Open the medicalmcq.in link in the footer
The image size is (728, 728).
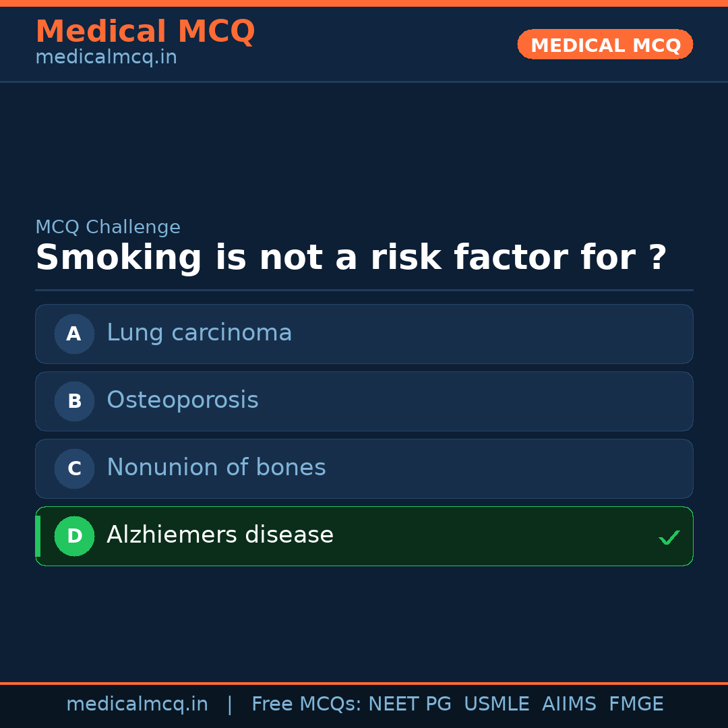[137, 704]
